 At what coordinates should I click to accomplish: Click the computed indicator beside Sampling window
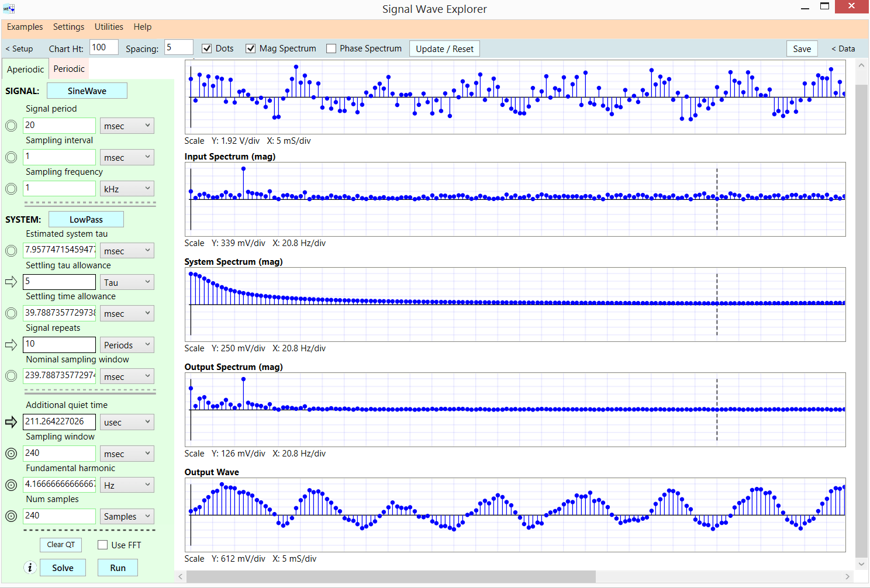click(11, 453)
